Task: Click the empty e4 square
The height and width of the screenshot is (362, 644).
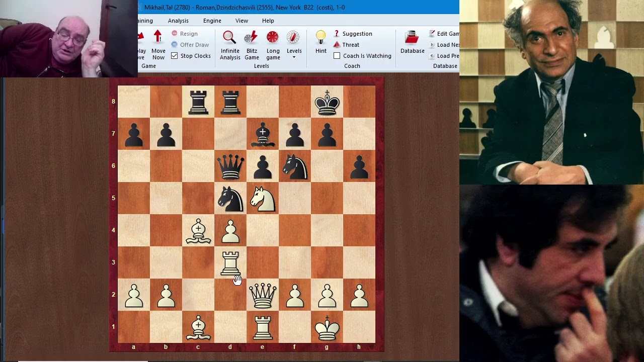Action: tap(263, 230)
